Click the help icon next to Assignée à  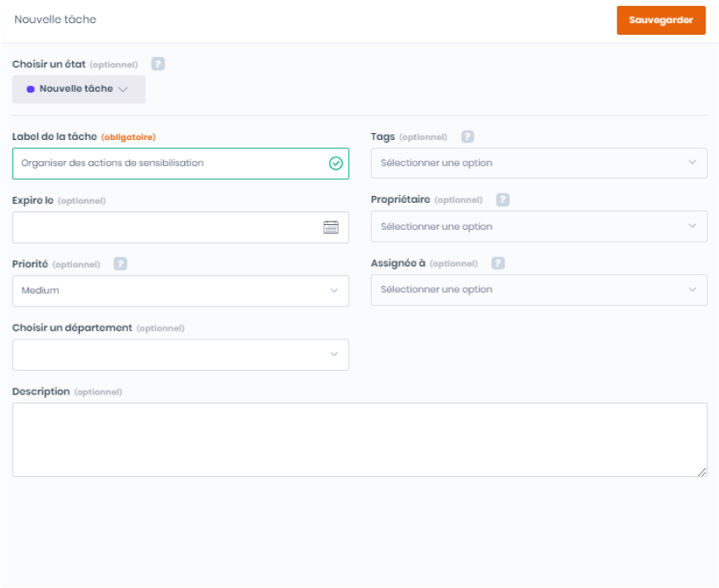(498, 264)
